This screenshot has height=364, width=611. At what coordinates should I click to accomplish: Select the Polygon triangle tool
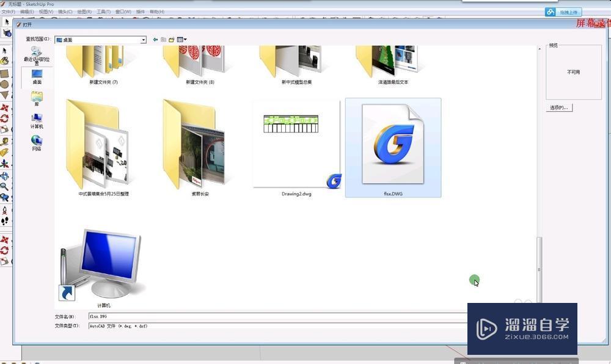tap(5, 95)
